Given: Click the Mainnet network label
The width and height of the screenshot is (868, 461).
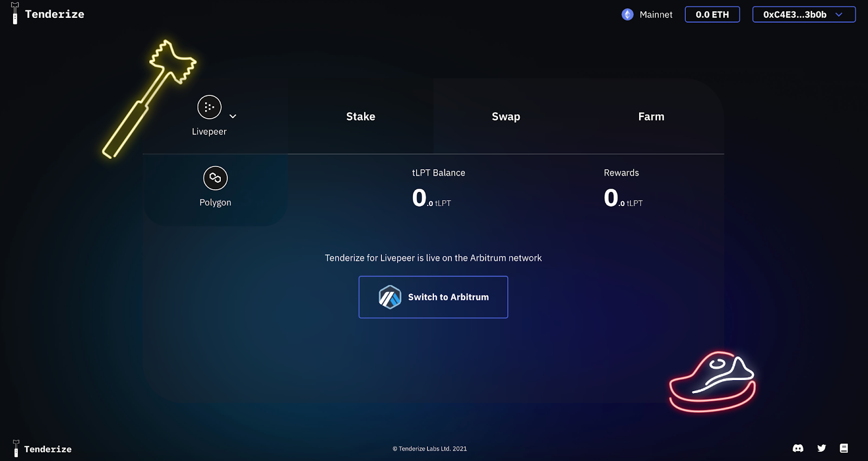Looking at the screenshot, I should tap(656, 15).
